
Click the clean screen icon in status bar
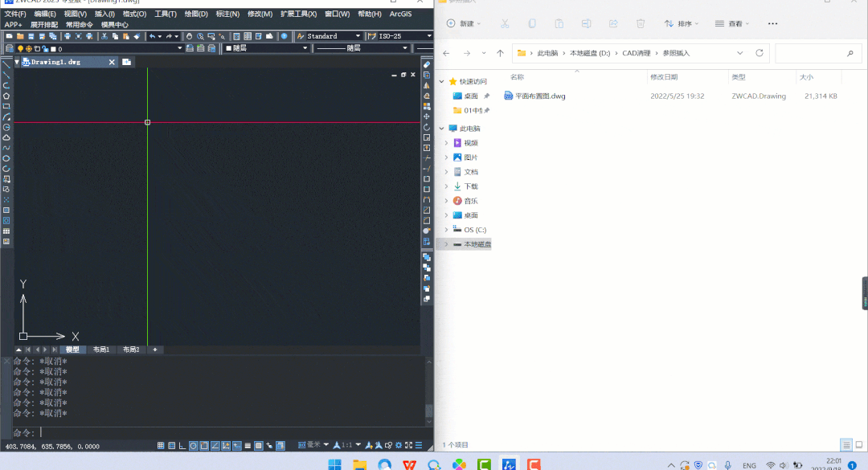(x=408, y=445)
